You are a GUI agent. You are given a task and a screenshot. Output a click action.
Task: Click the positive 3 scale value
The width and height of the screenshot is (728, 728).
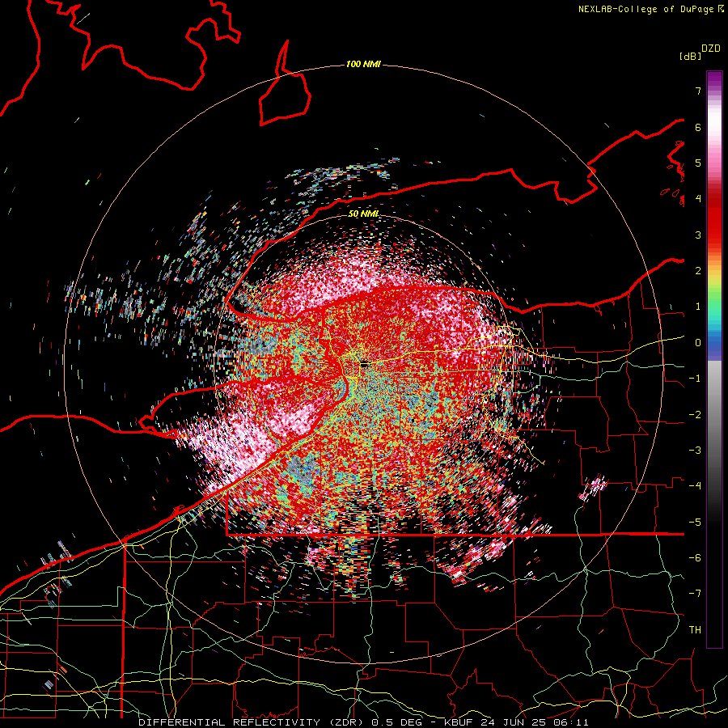[698, 235]
